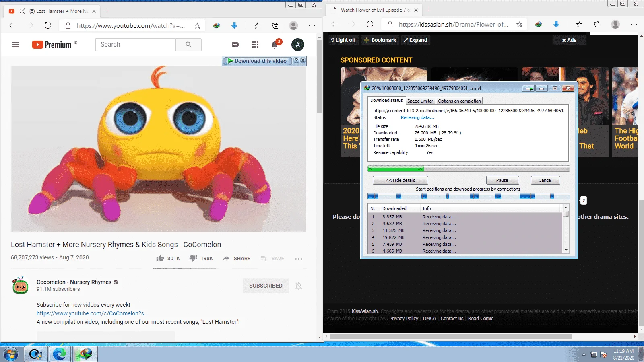Select the Lost Hamster browser tab

[x=52, y=11]
